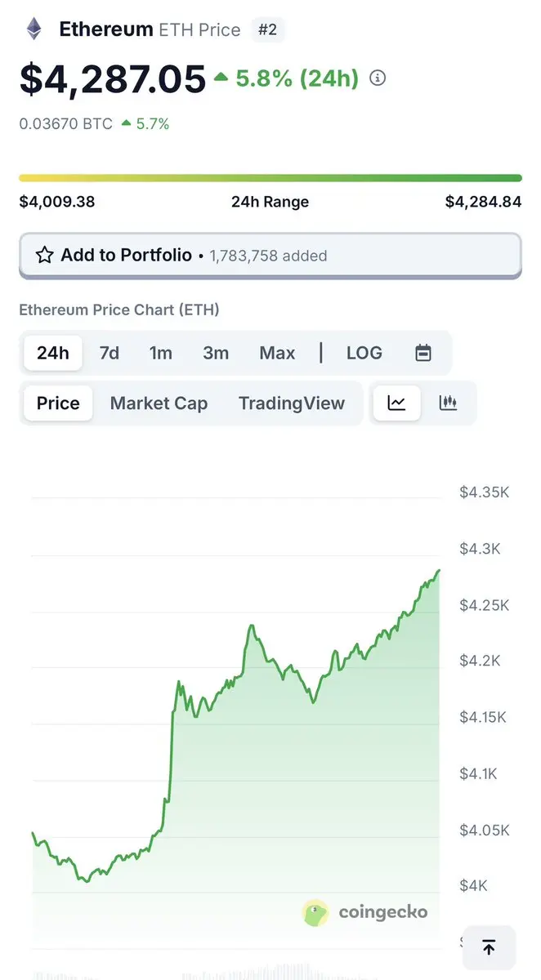The width and height of the screenshot is (541, 980).
Task: Select the 3m time range
Action: [216, 353]
